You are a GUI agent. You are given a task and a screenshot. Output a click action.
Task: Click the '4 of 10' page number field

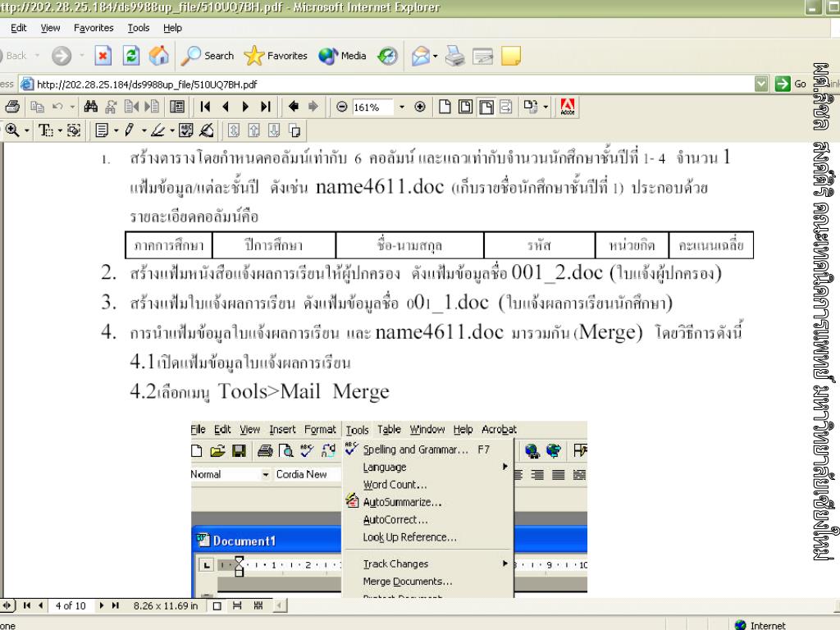(71, 606)
